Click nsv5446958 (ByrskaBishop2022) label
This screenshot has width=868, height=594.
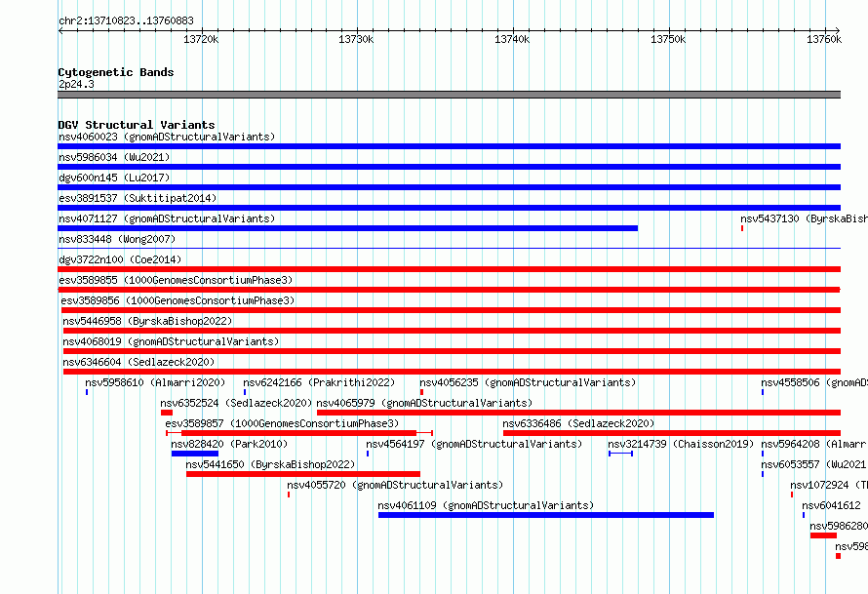(x=147, y=321)
